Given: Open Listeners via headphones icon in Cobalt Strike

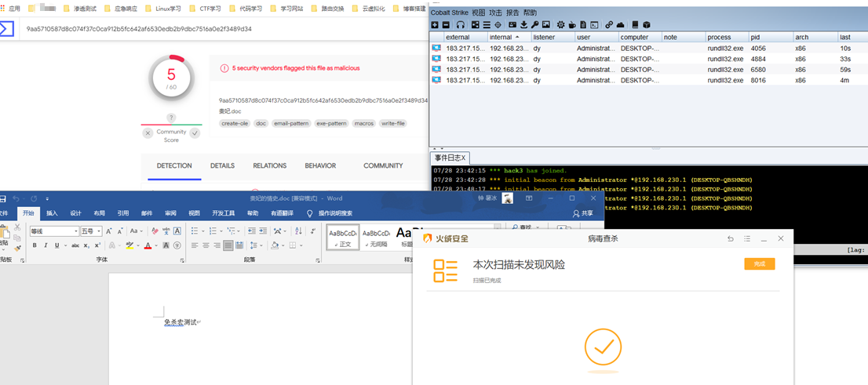Looking at the screenshot, I should 461,25.
